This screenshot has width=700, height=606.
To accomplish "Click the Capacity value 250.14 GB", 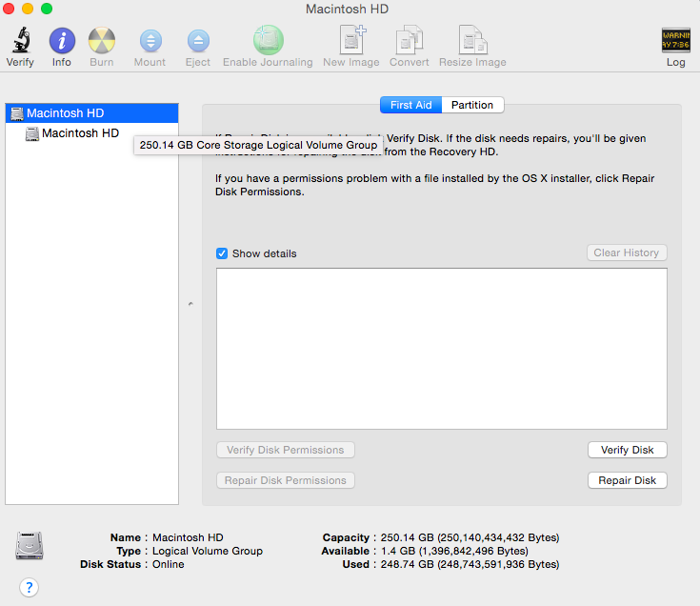I will click(470, 537).
